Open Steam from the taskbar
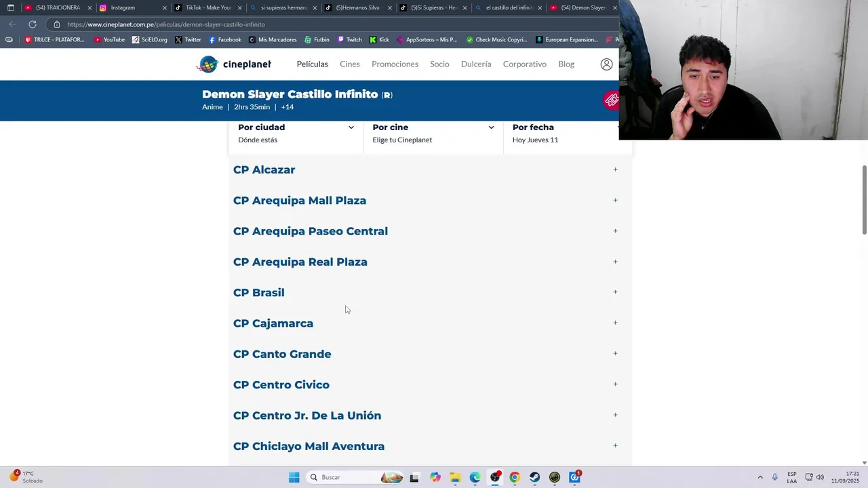Viewport: 868px width, 488px height. (535, 477)
